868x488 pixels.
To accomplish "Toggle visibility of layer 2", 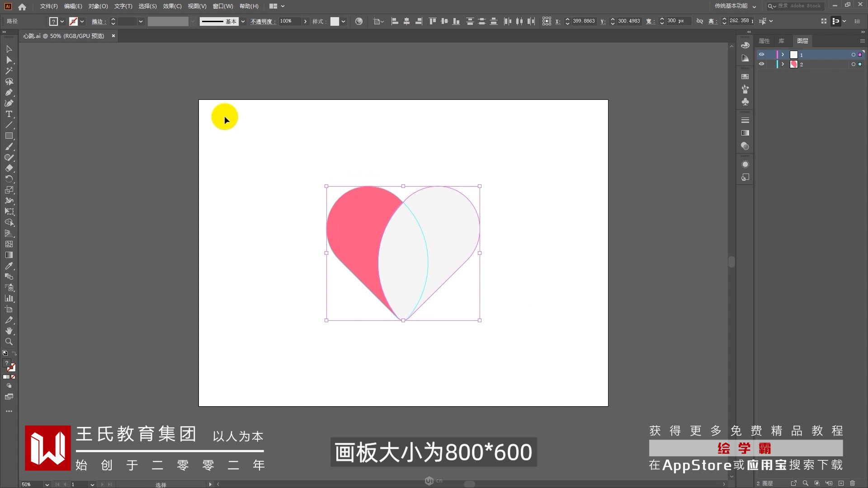I will (x=761, y=64).
